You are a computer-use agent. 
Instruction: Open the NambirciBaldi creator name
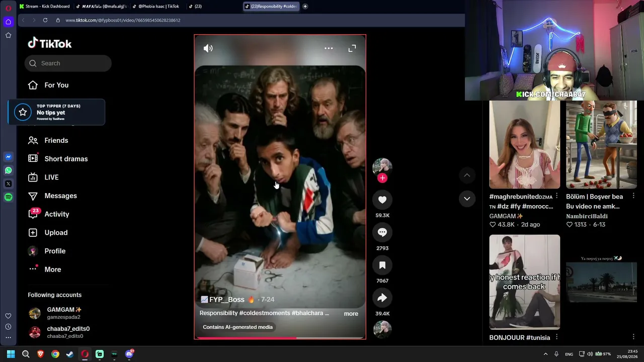[x=587, y=216]
